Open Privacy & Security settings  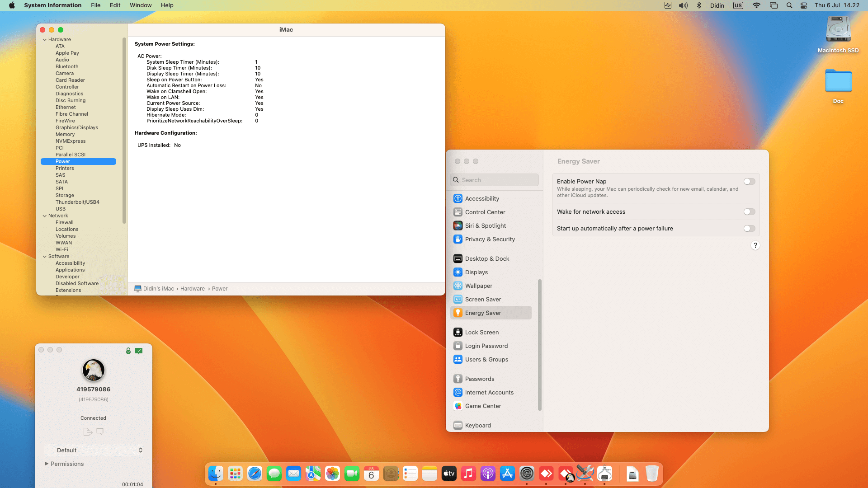pyautogui.click(x=490, y=239)
